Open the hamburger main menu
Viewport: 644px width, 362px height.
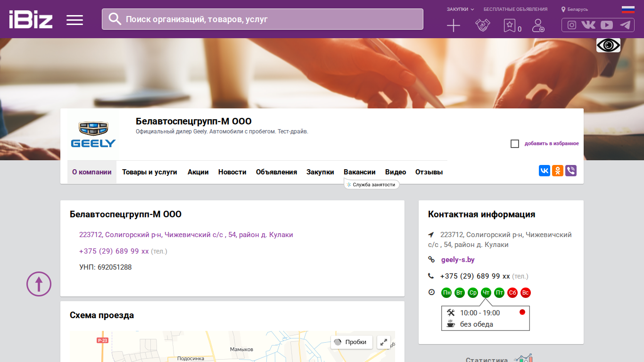(x=74, y=20)
